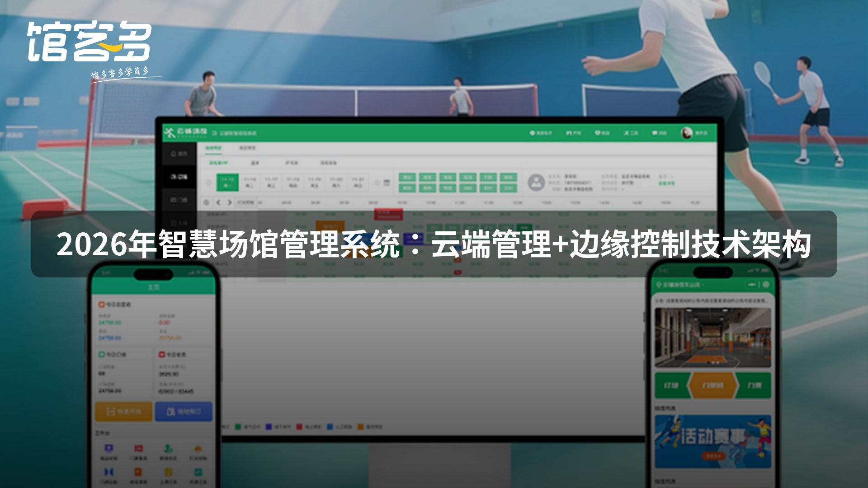Click the grey member profile placeholder icon

(536, 182)
